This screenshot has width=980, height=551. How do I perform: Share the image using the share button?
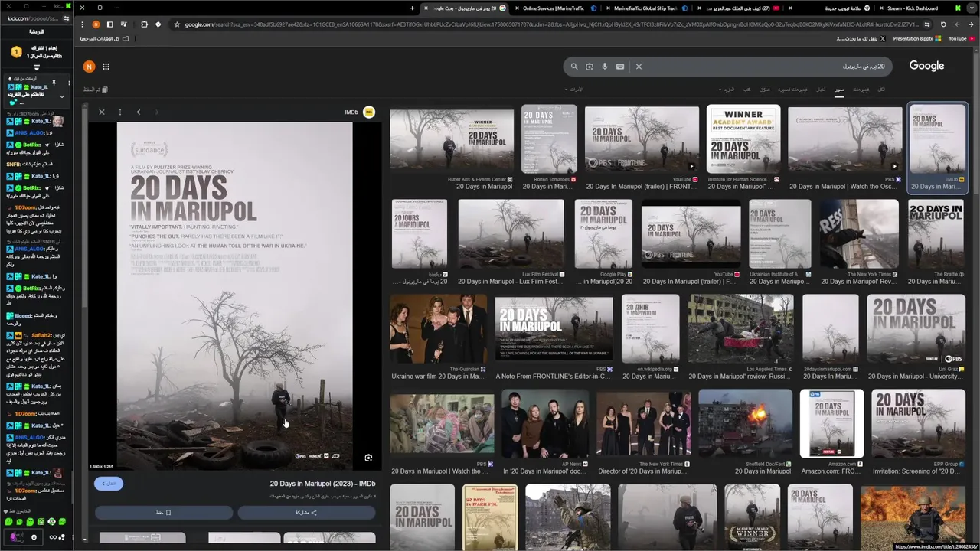click(x=306, y=513)
